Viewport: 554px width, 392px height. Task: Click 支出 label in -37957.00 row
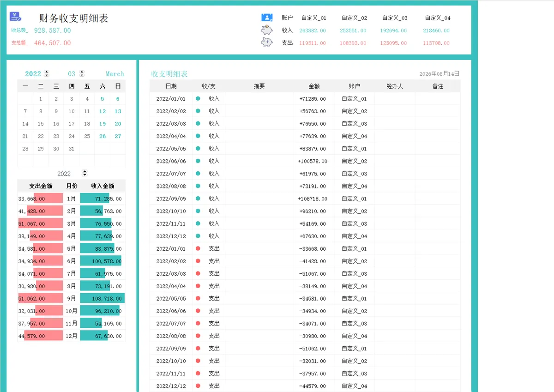coord(214,373)
